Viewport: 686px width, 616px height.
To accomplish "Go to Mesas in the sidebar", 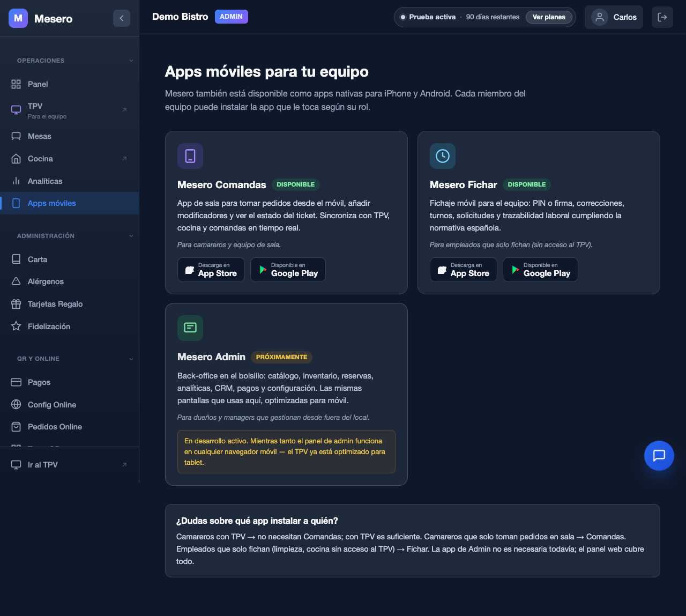I will [x=70, y=136].
